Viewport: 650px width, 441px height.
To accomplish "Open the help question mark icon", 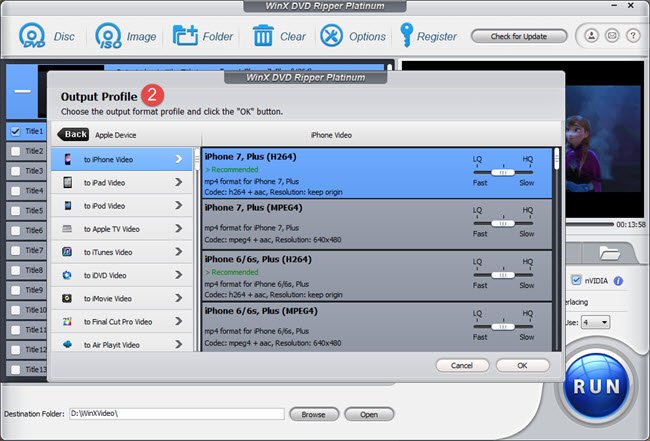I will click(x=633, y=36).
